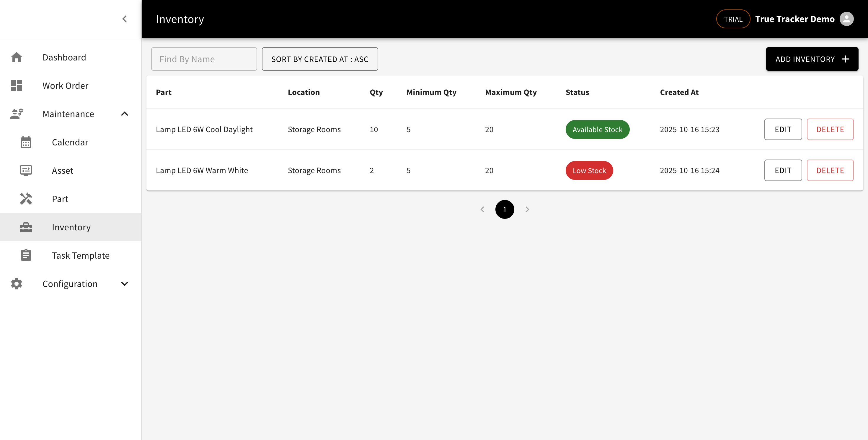Select the Maintenance people icon
This screenshot has width=868, height=440.
pyautogui.click(x=17, y=114)
